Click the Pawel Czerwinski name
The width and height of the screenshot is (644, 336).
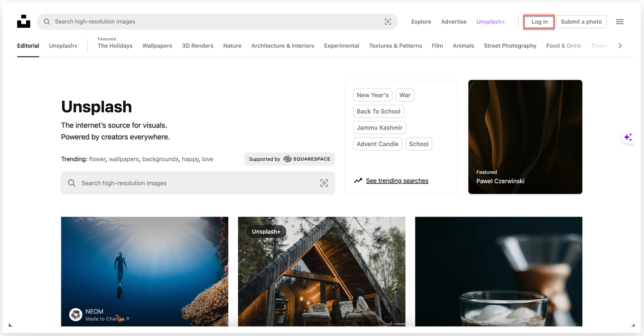[x=500, y=181]
